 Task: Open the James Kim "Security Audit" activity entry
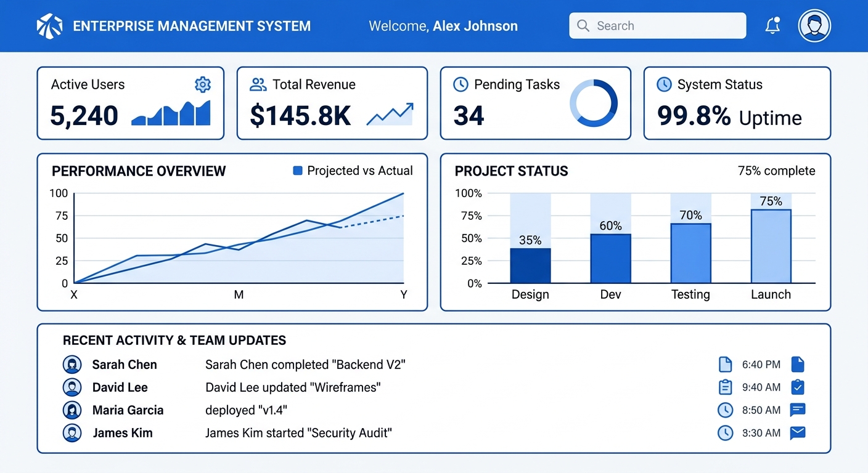(x=298, y=433)
